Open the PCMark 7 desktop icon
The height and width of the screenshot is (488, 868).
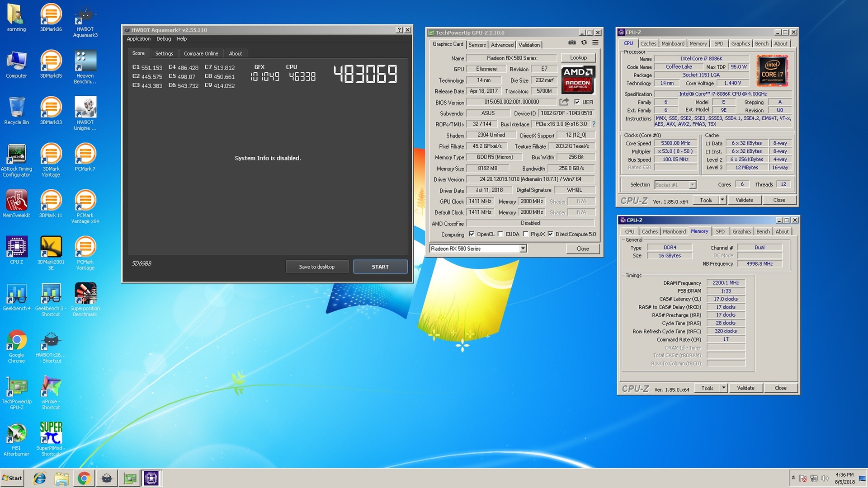tap(85, 158)
